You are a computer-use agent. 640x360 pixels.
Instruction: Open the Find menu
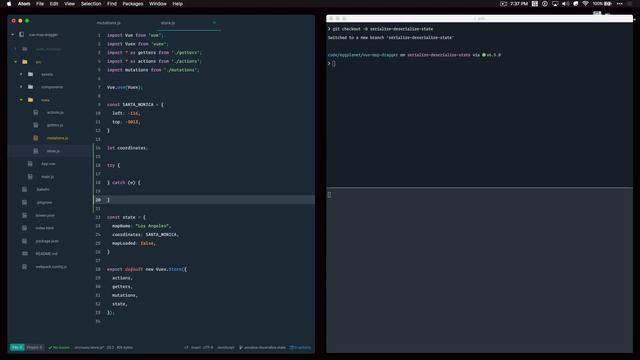coord(112,4)
